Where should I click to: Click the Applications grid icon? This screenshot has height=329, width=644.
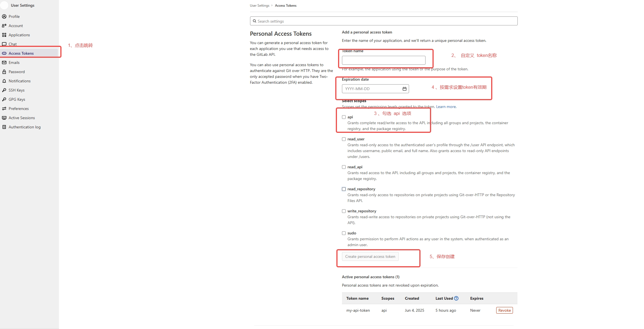(4, 35)
